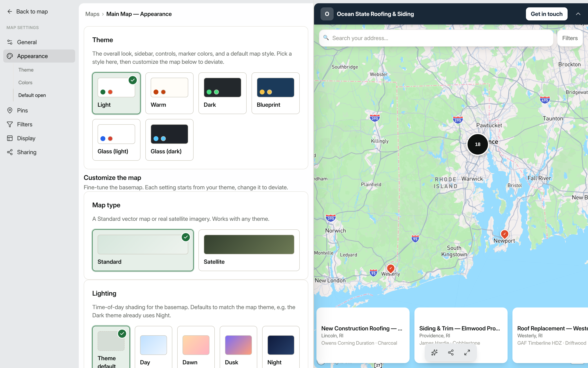Click the Get in touch button
The height and width of the screenshot is (368, 588).
(x=546, y=14)
